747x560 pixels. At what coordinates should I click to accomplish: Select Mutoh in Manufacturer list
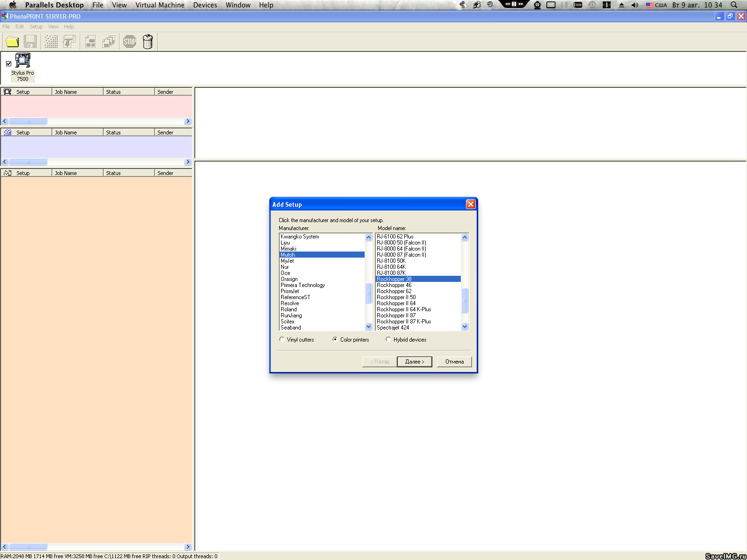[x=322, y=255]
